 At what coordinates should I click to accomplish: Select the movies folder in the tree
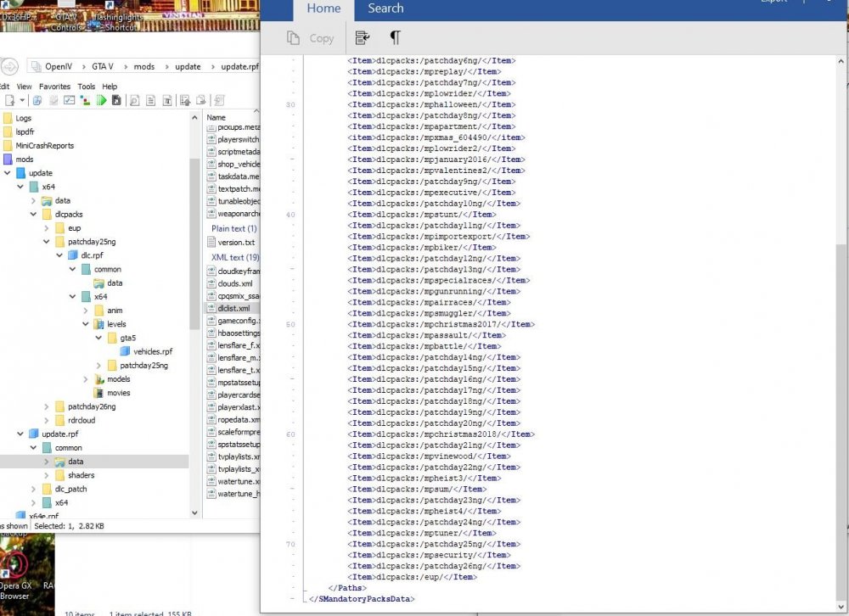(x=119, y=393)
